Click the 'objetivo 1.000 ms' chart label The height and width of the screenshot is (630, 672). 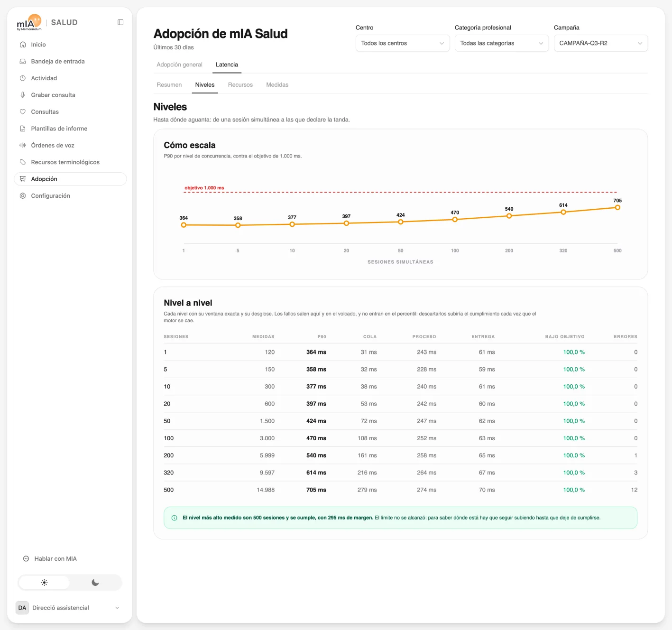[204, 188]
